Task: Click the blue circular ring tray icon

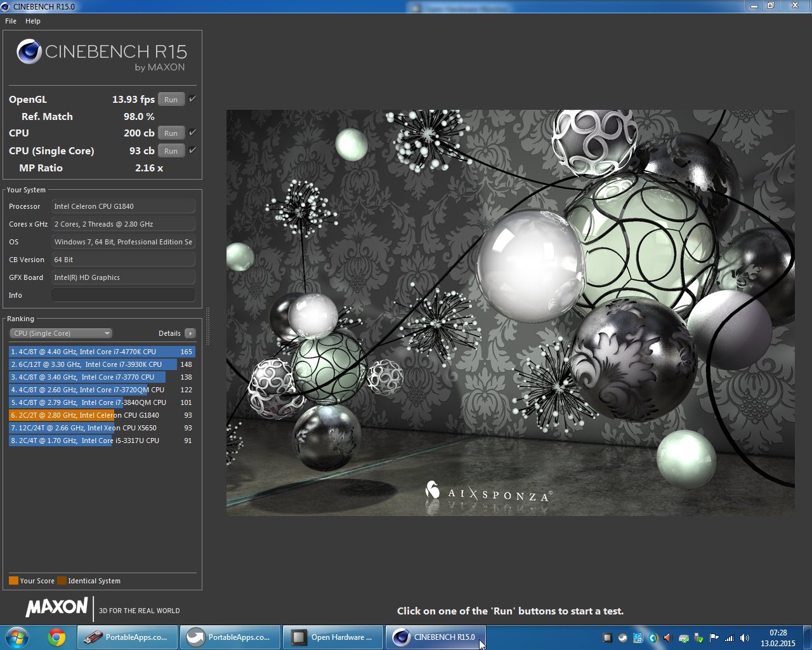Action: pyautogui.click(x=653, y=638)
